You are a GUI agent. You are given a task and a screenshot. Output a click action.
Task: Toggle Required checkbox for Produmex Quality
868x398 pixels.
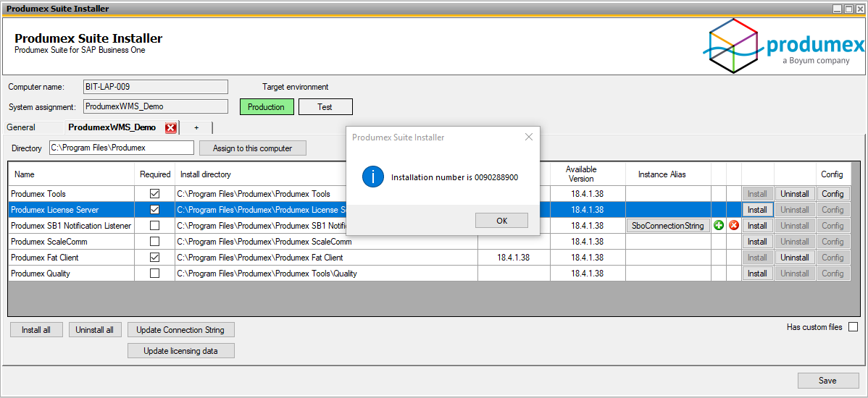coord(155,274)
